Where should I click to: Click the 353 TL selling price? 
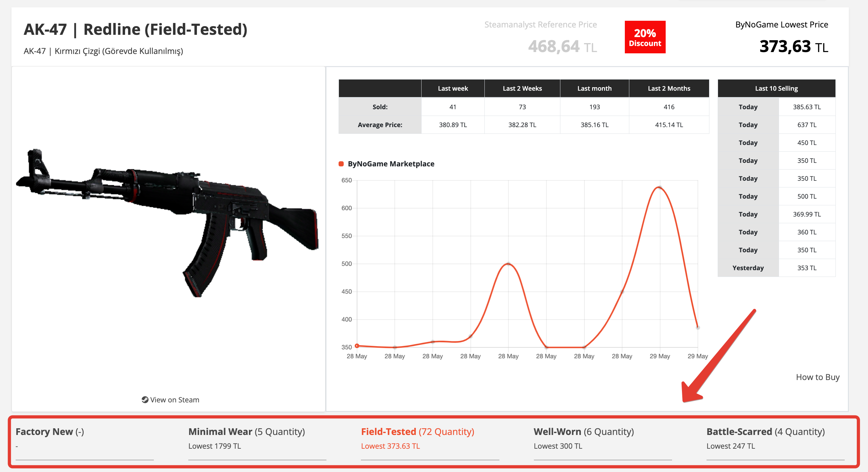click(807, 268)
